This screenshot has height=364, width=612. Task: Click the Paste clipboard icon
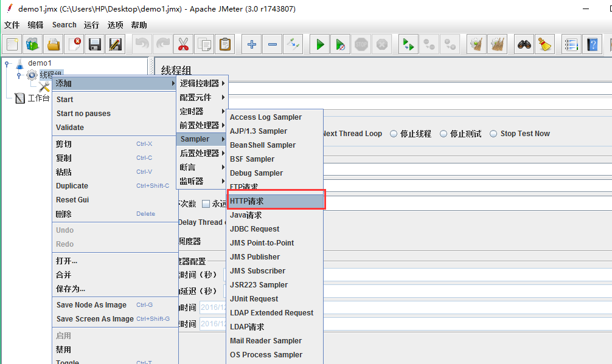(225, 44)
